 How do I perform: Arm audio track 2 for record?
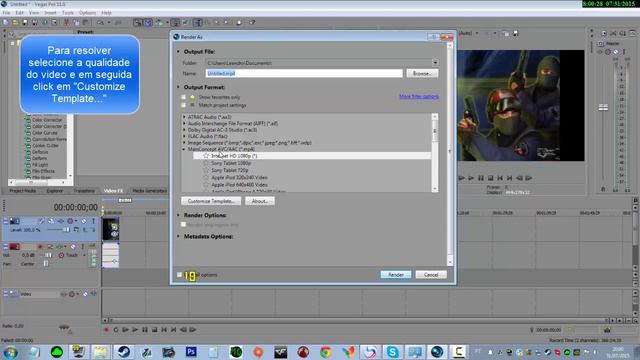click(40, 247)
